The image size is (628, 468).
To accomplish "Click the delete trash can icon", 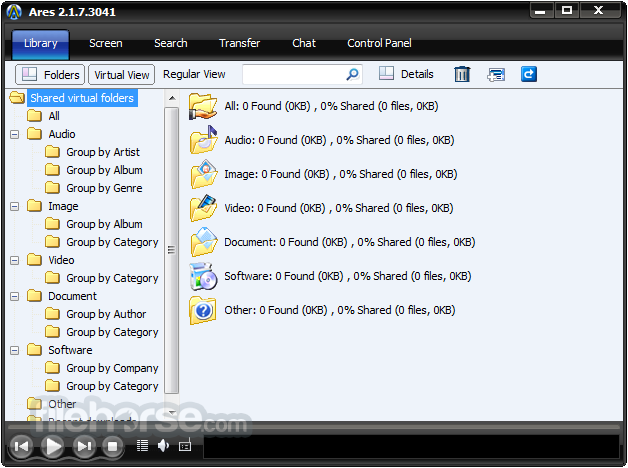I will (x=462, y=74).
